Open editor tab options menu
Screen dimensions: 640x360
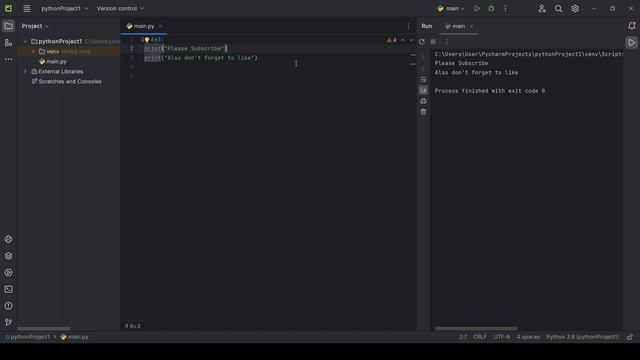coord(409,26)
